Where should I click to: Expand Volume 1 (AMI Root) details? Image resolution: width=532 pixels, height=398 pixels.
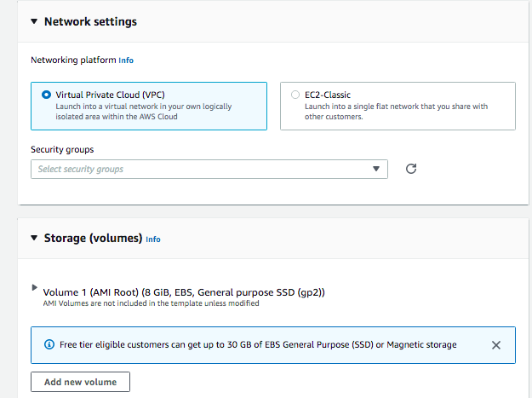coord(35,288)
